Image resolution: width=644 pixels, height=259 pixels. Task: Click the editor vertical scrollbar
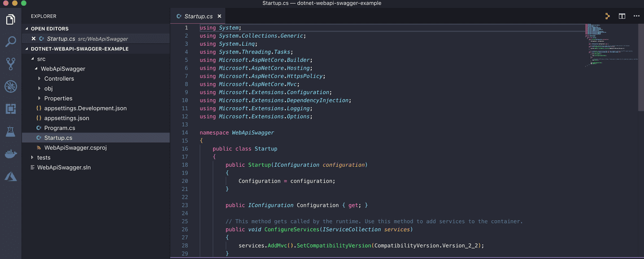(x=641, y=67)
